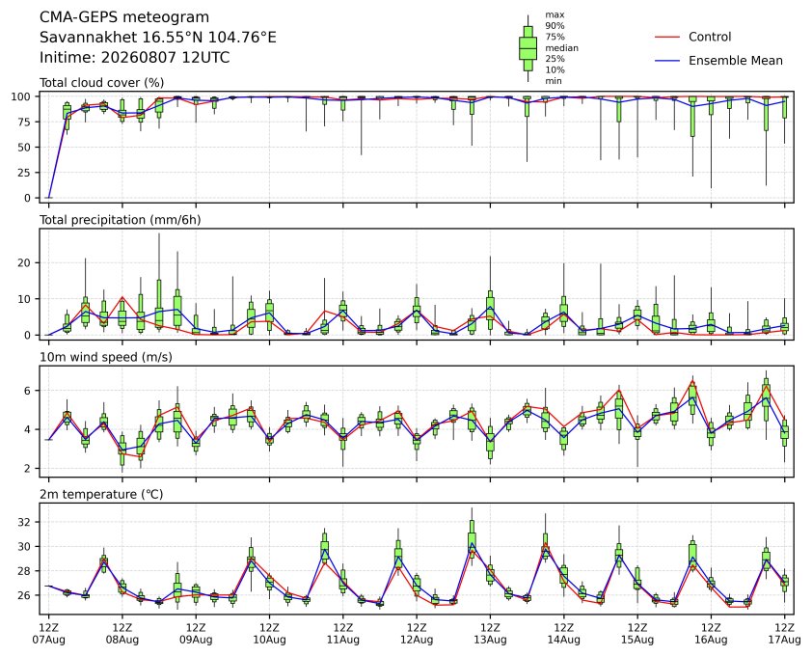Click the '20' tick on precipitation axis
The width and height of the screenshot is (812, 656).
pyautogui.click(x=24, y=262)
